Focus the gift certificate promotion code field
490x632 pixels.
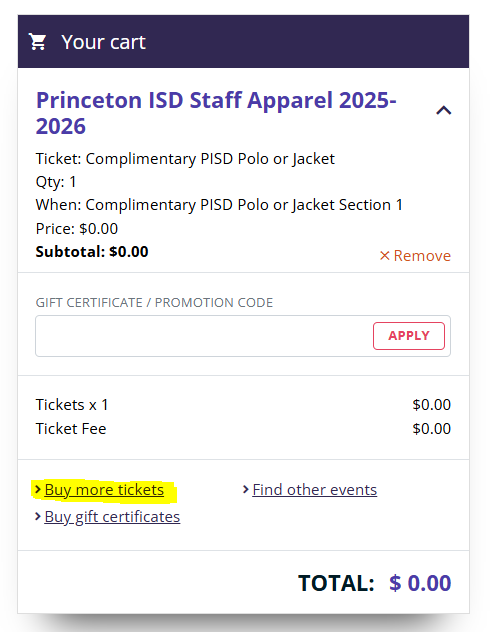click(204, 336)
